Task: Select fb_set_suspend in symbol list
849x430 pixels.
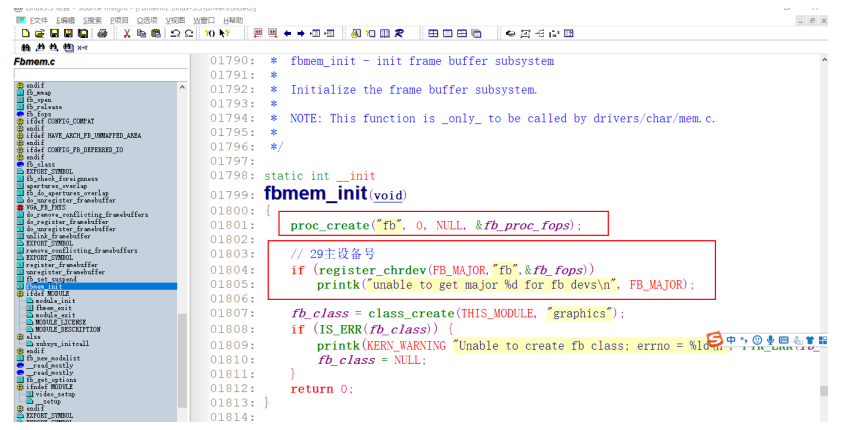Action: pyautogui.click(x=51, y=279)
